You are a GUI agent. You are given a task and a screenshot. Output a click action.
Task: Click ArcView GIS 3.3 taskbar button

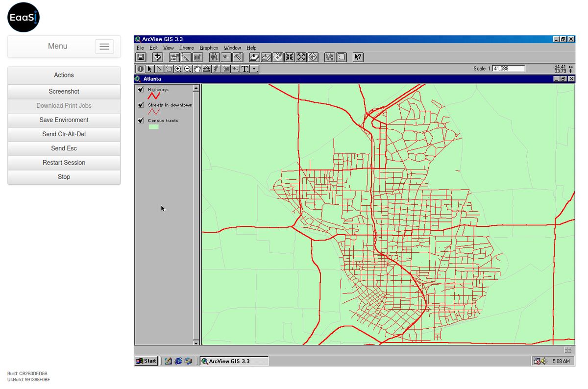234,361
